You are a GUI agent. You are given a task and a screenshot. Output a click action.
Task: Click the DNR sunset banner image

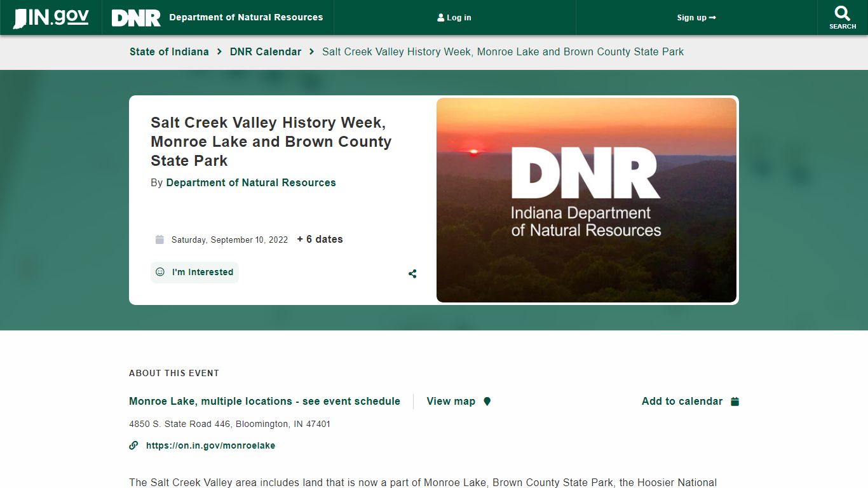click(x=587, y=200)
